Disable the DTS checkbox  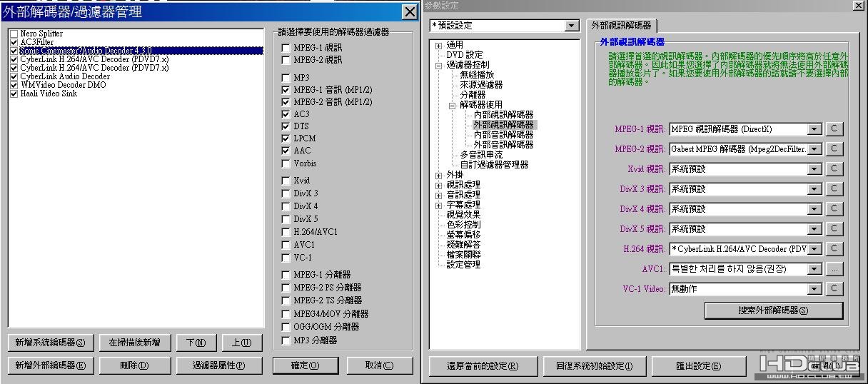[x=286, y=126]
